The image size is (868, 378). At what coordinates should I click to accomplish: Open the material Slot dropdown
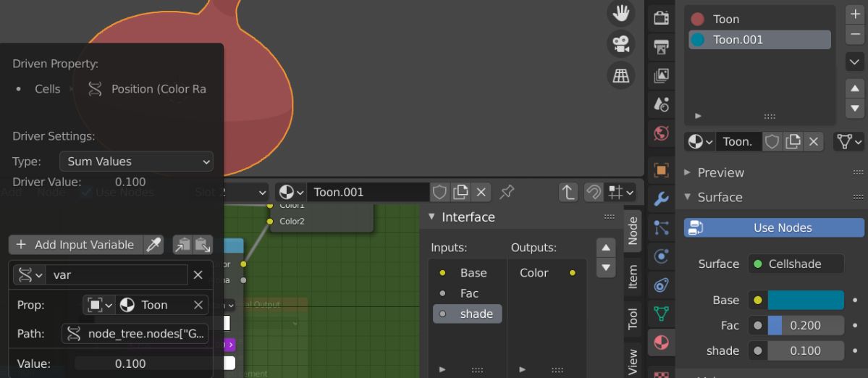point(231,192)
